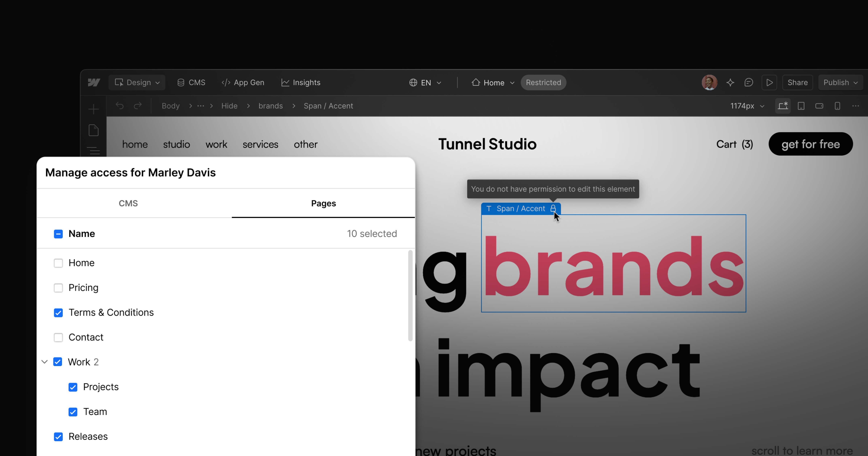Switch to tablet breakpoint icon

pyautogui.click(x=801, y=106)
